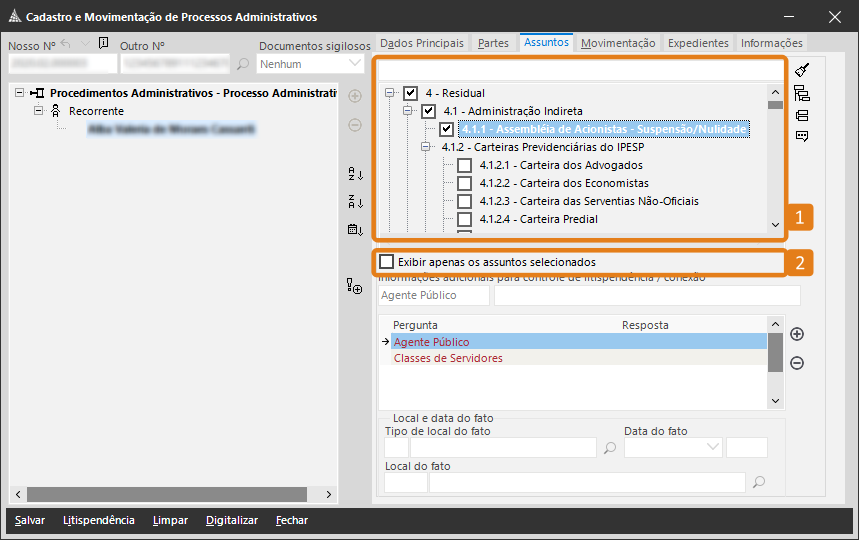The image size is (859, 540).
Task: Uncheck 4.1.1 Assembléia de Acionistas checkbox
Action: 446,129
